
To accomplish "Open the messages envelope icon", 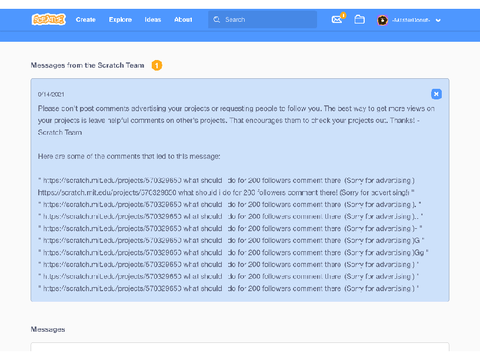I will pyautogui.click(x=337, y=20).
